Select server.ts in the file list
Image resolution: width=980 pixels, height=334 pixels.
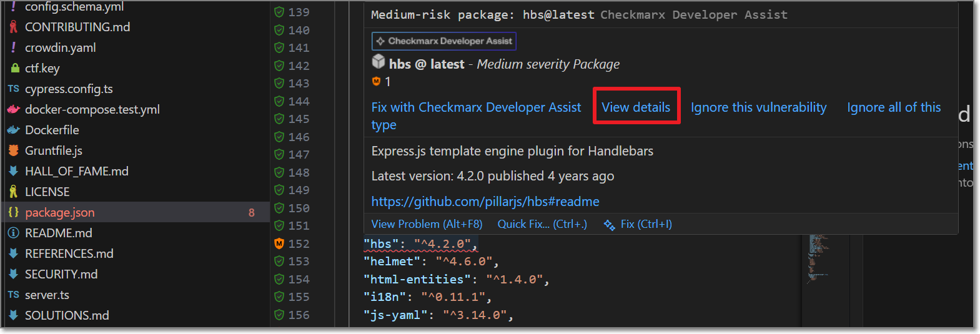[x=47, y=295]
